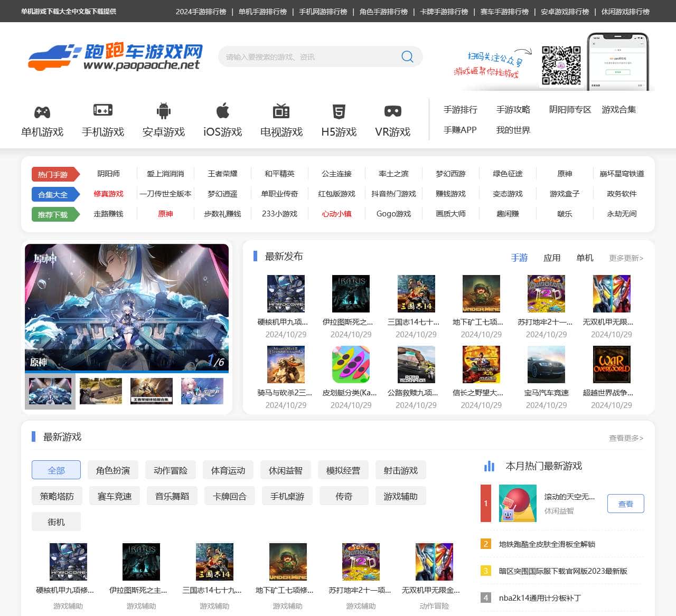Open the 修真游戏 collection link
Image resolution: width=676 pixels, height=616 pixels.
pos(108,194)
